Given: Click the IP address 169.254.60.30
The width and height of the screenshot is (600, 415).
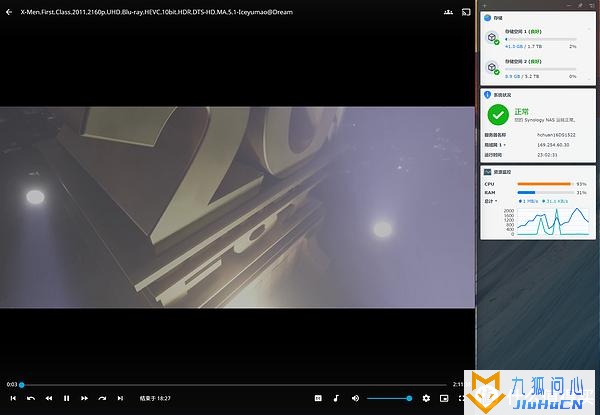Looking at the screenshot, I should tap(553, 145).
